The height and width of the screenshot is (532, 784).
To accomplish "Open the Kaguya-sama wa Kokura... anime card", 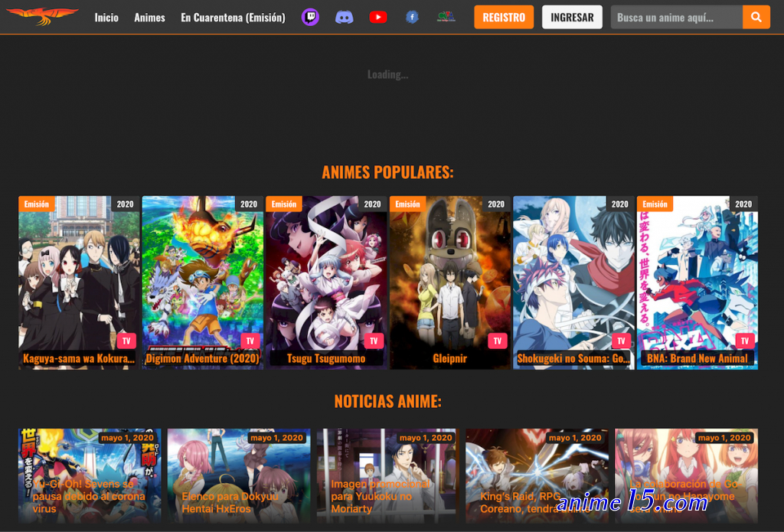I will pyautogui.click(x=79, y=282).
